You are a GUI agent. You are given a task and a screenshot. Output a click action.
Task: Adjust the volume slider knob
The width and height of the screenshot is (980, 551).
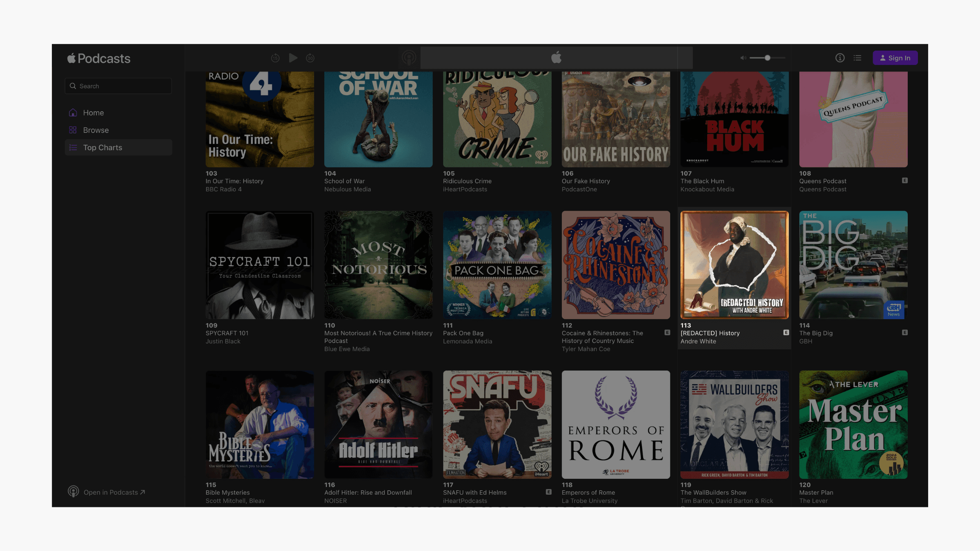tap(768, 58)
